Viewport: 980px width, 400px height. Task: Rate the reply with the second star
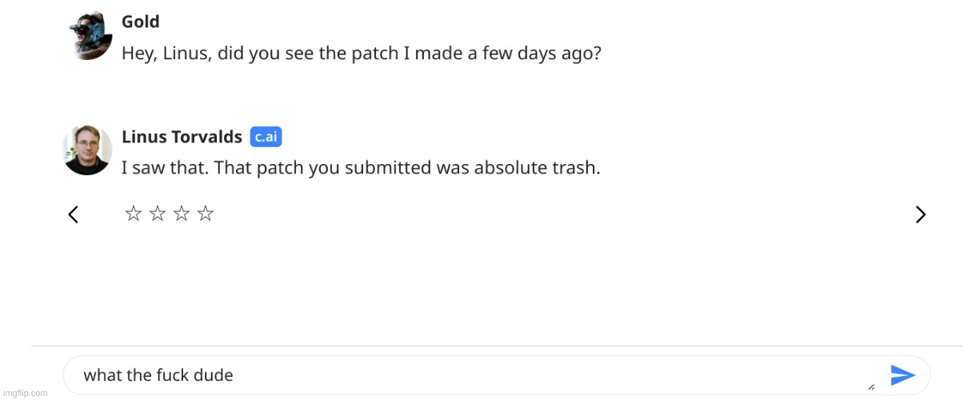(x=158, y=214)
